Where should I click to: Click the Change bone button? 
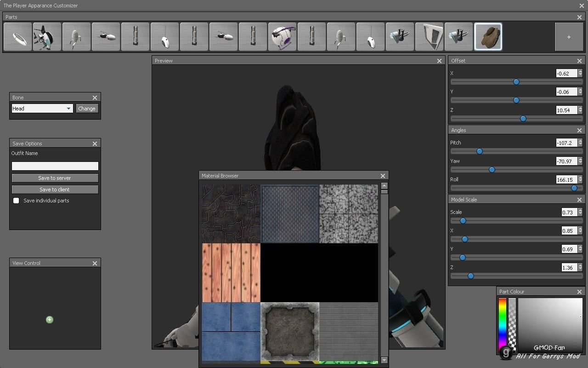tap(87, 109)
